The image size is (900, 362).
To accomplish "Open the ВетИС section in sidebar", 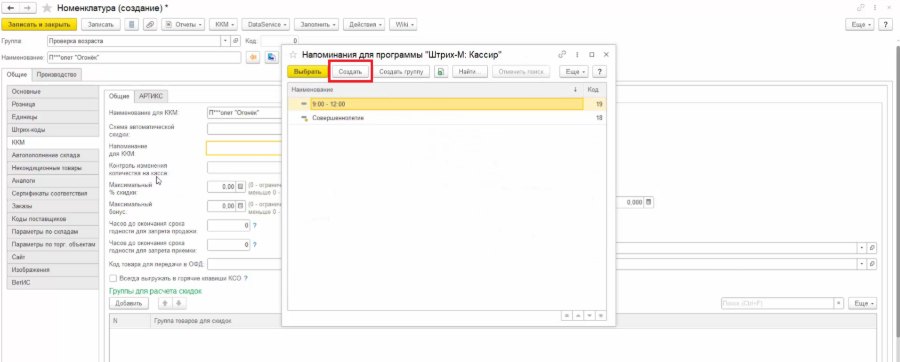I will 53,282.
